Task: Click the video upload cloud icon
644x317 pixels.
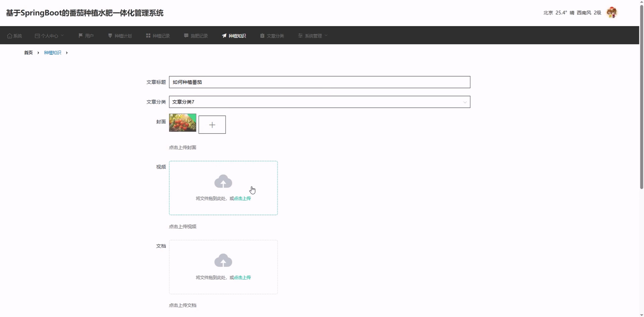Action: click(x=223, y=181)
